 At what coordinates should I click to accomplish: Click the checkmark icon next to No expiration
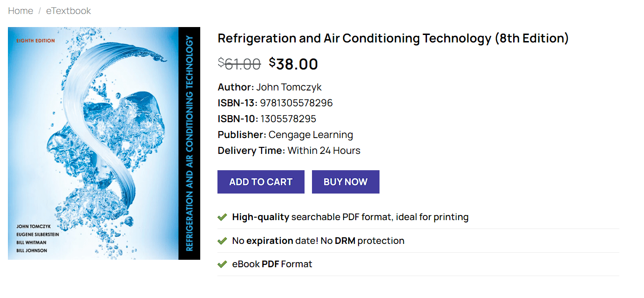pyautogui.click(x=222, y=241)
